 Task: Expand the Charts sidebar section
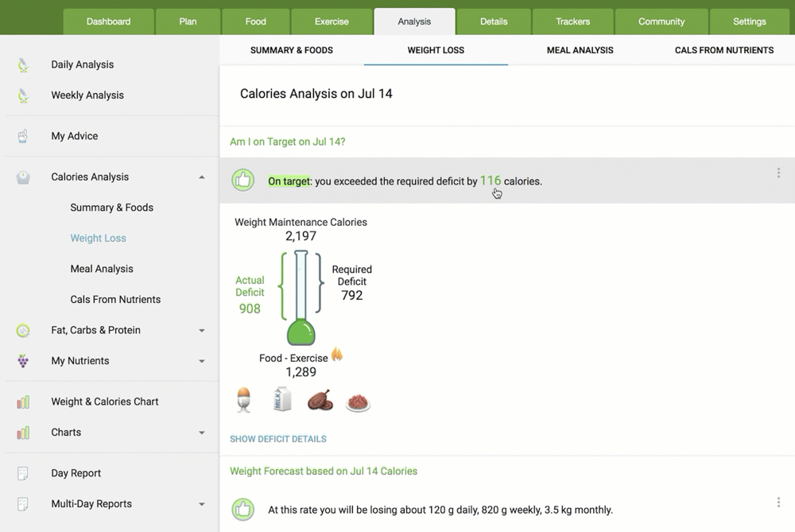pyautogui.click(x=202, y=433)
